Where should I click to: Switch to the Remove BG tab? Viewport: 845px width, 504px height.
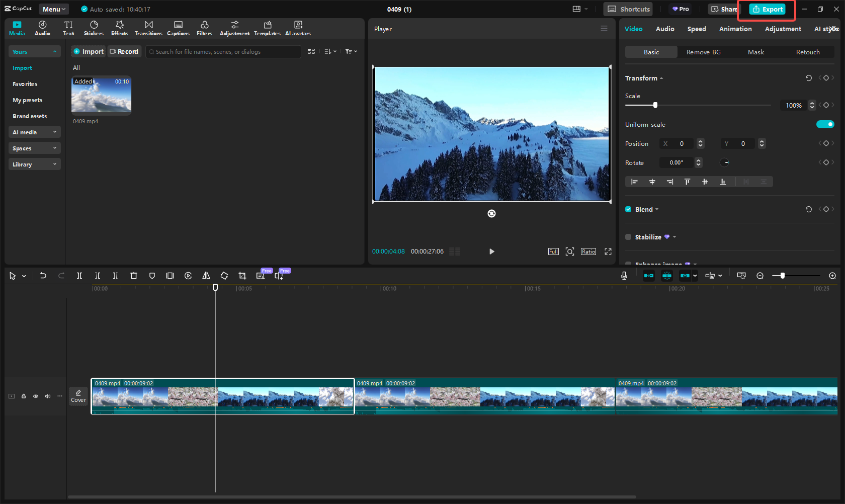coord(703,52)
